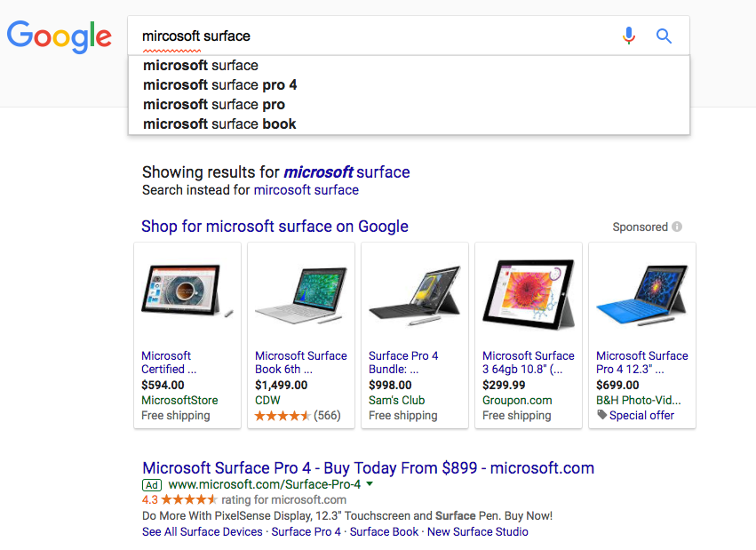This screenshot has width=756, height=550.
Task: Open the Surface Pro 4 sitelink
Action: (x=306, y=531)
